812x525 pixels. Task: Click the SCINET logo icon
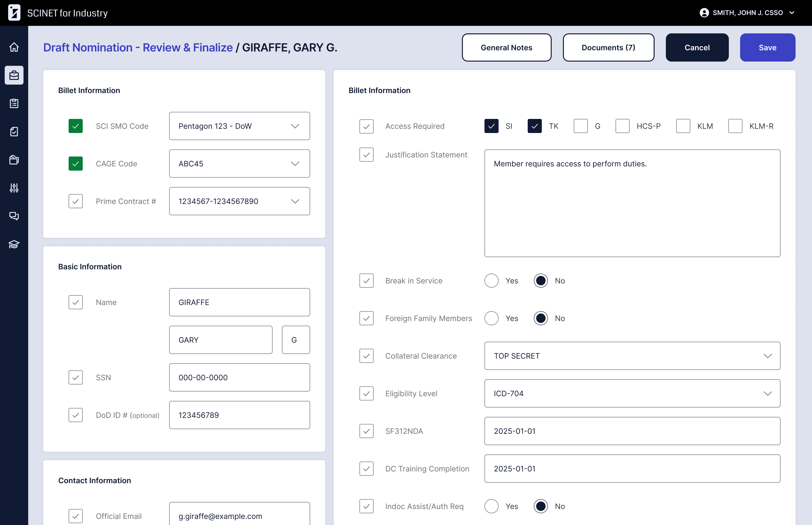click(x=14, y=13)
